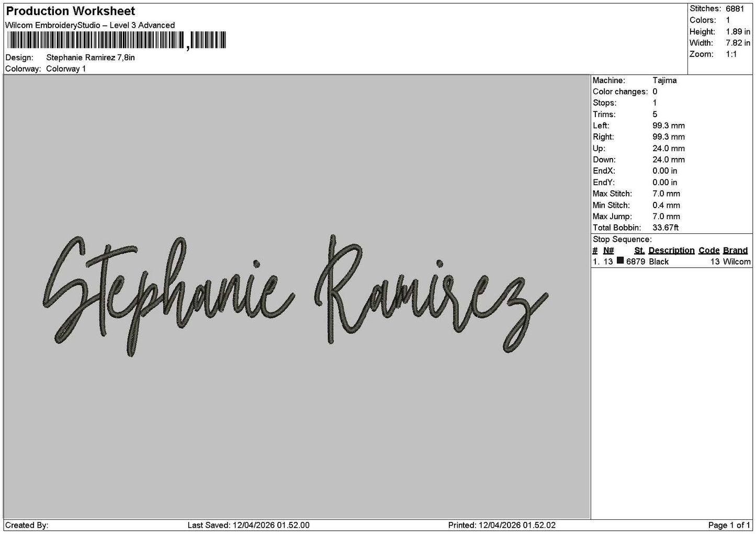Click the Color changes value 0
756x534 pixels.
pyautogui.click(x=655, y=92)
